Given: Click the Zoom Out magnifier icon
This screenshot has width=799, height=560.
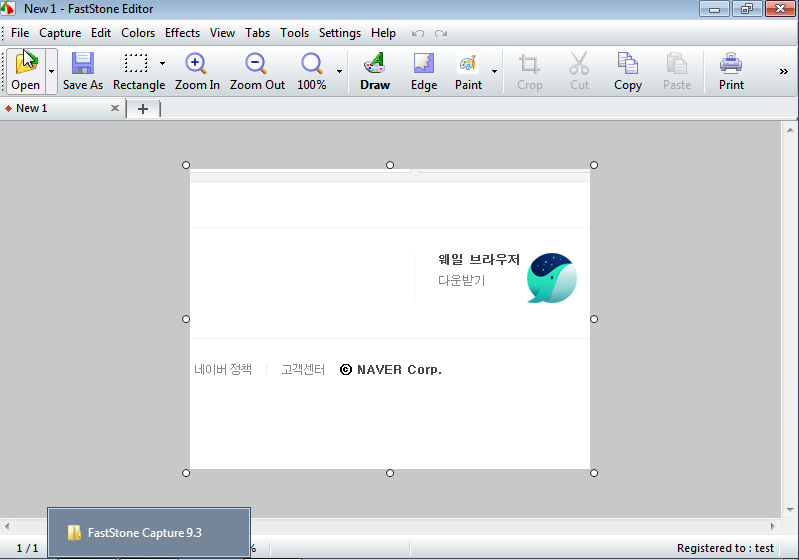Looking at the screenshot, I should 257,65.
